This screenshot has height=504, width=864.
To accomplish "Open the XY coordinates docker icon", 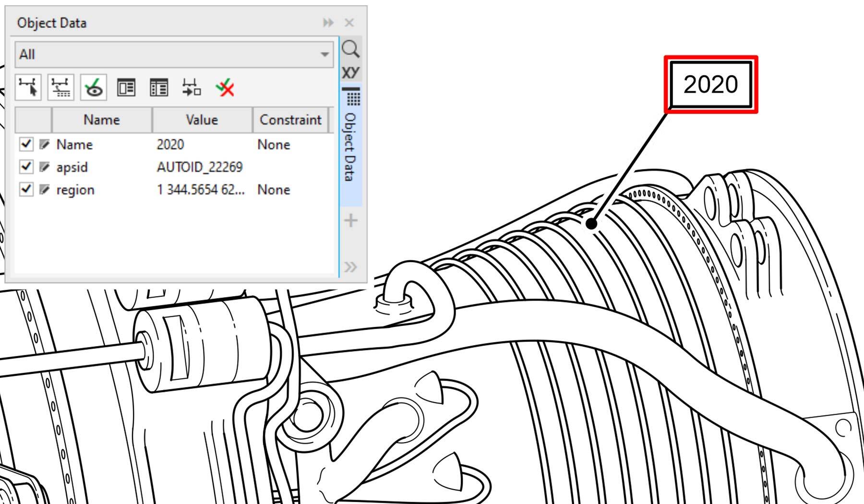I will pos(350,72).
